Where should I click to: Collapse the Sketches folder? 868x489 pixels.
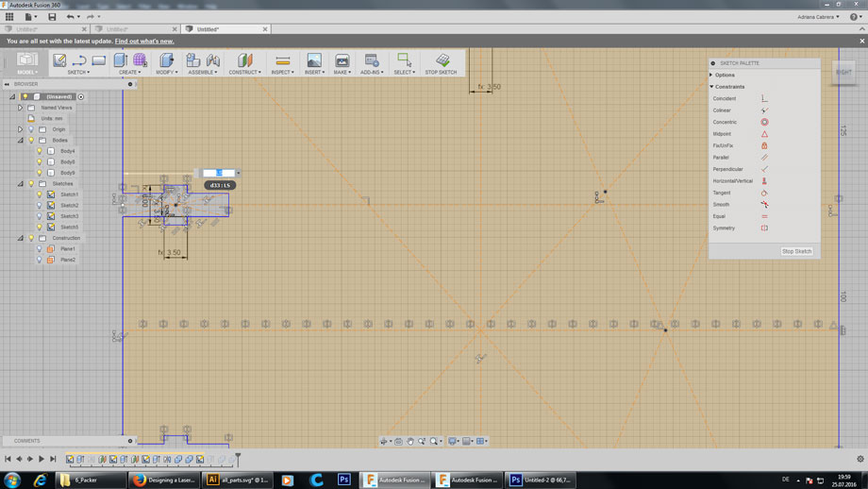point(21,183)
